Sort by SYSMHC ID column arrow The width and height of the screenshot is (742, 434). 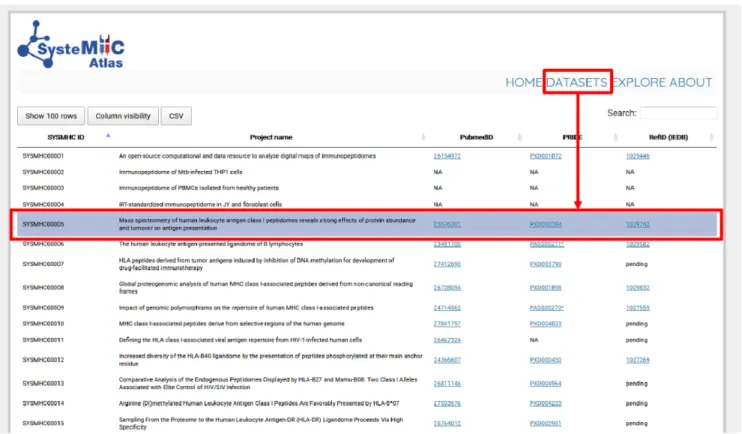coord(108,136)
